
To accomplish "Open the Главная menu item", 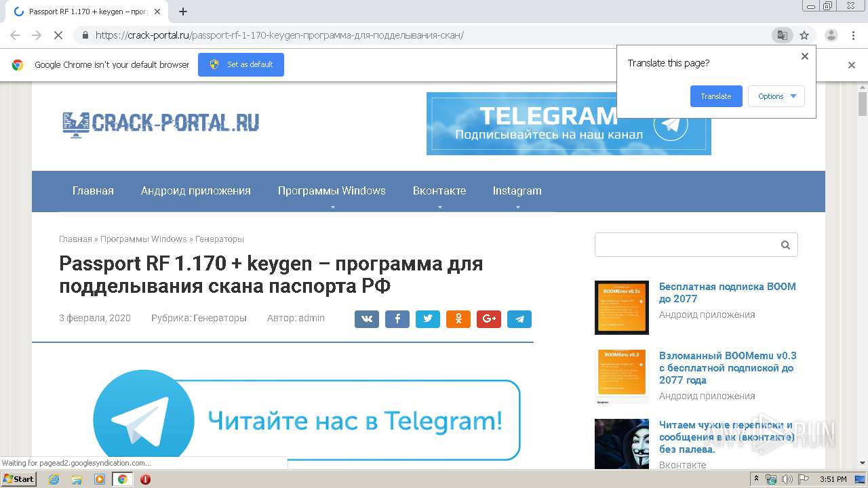I will (93, 191).
